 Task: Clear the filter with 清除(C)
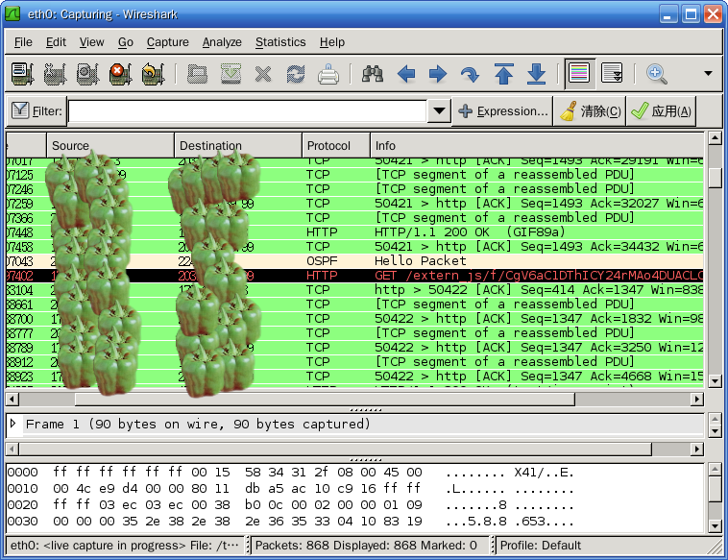590,111
